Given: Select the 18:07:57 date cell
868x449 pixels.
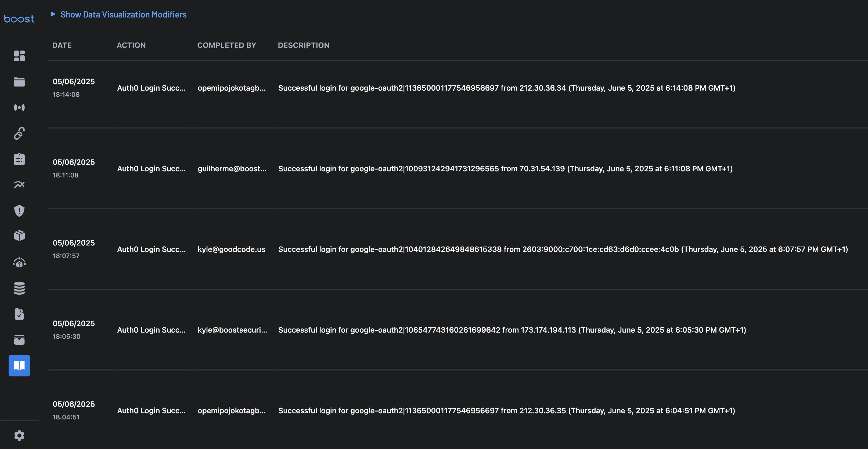Looking at the screenshot, I should click(73, 249).
